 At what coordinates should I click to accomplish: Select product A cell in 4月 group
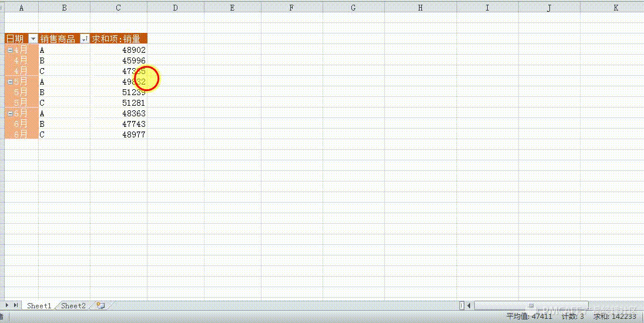(64, 50)
